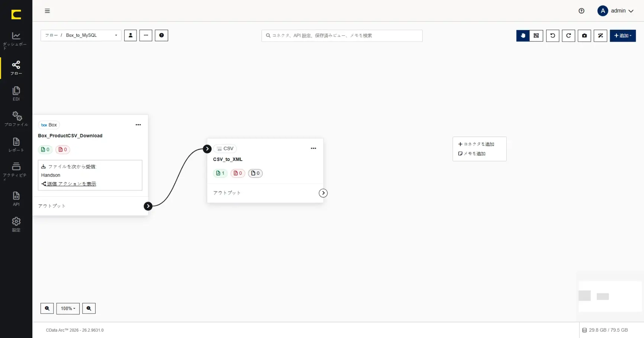
Task: Enable the box selection mode tool
Action: 536,36
